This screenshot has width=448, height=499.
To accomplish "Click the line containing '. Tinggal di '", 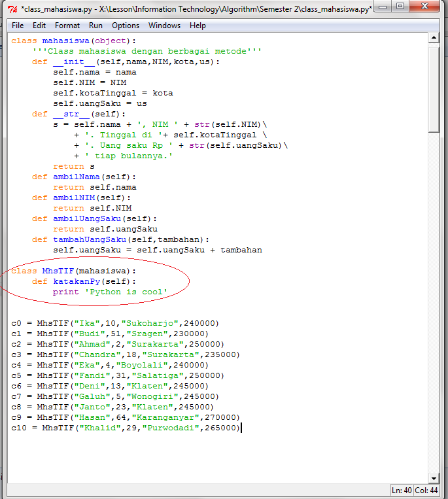I will click(x=171, y=135).
